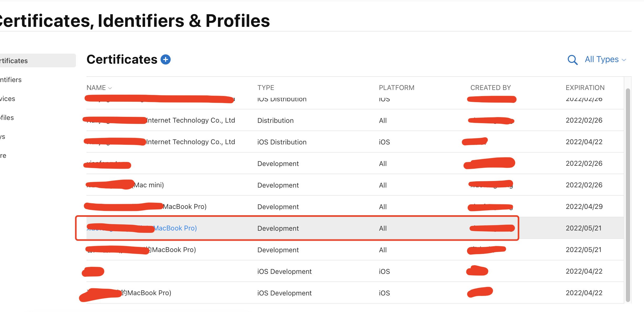Click the PLATFORM column header
Image resolution: width=644 pixels, height=312 pixels.
[396, 88]
